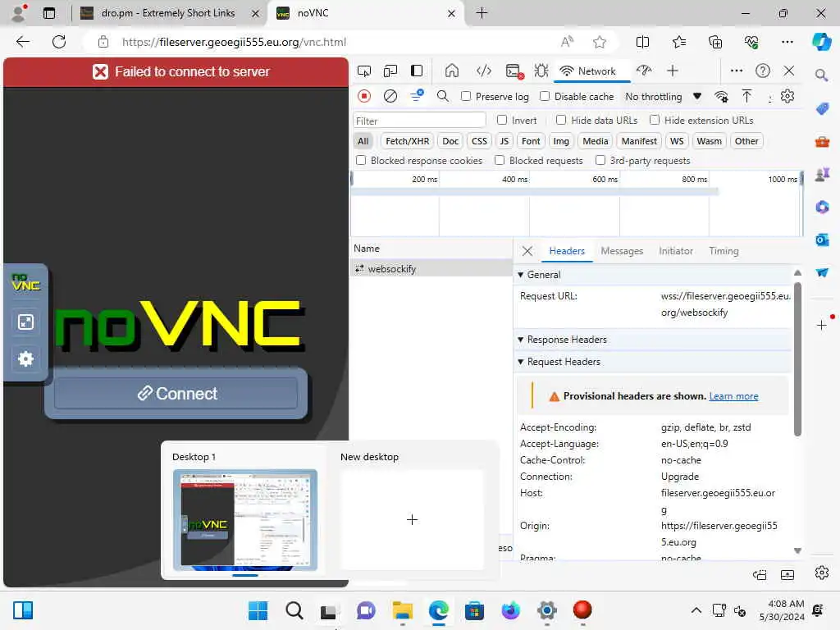The width and height of the screenshot is (840, 630).
Task: Switch to the Messages tab
Action: (622, 251)
